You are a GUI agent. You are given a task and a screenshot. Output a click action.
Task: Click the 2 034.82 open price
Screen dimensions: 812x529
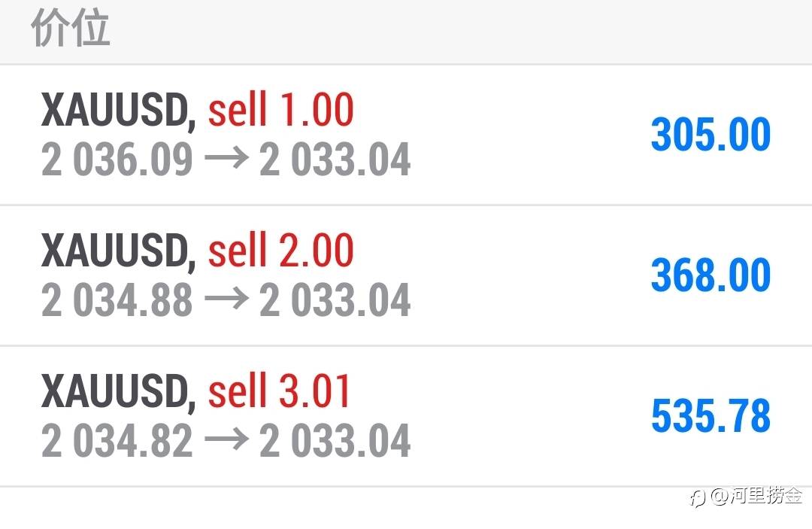pos(117,440)
